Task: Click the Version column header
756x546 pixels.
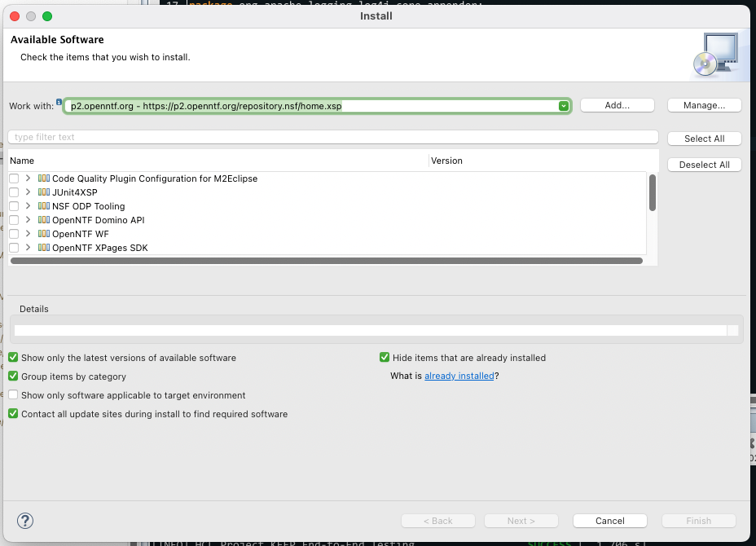Action: (x=543, y=161)
